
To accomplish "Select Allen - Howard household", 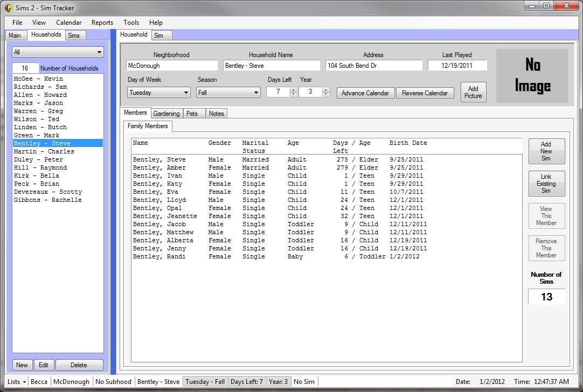I will (58, 95).
